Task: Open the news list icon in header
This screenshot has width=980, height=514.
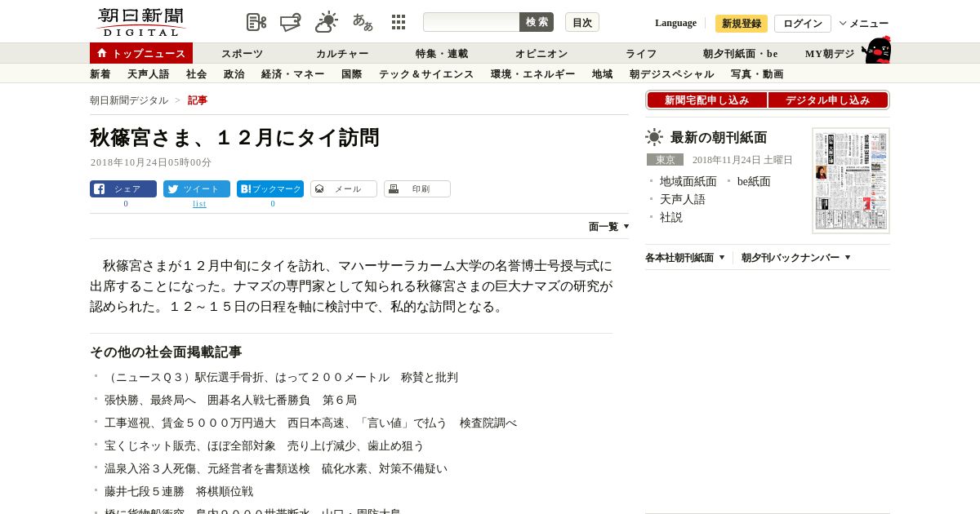Action: pyautogui.click(x=256, y=22)
